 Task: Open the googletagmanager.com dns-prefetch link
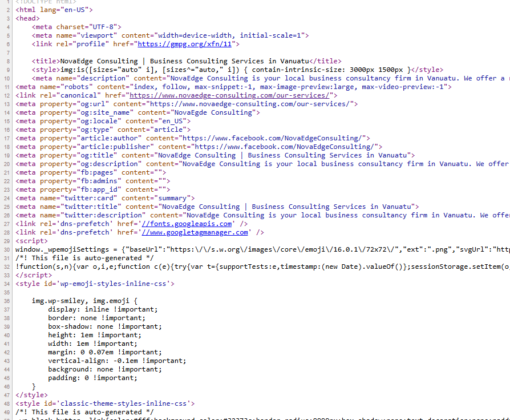tap(195, 232)
